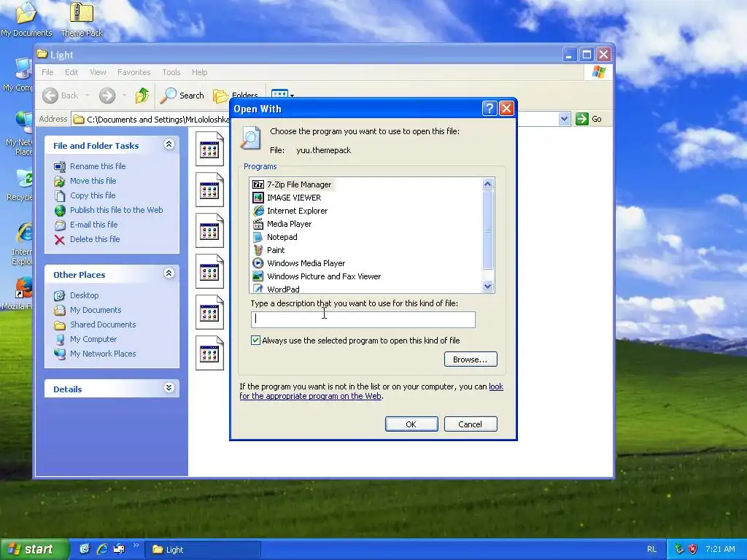Click the Start button
The width and height of the screenshot is (747, 560).
click(x=34, y=550)
